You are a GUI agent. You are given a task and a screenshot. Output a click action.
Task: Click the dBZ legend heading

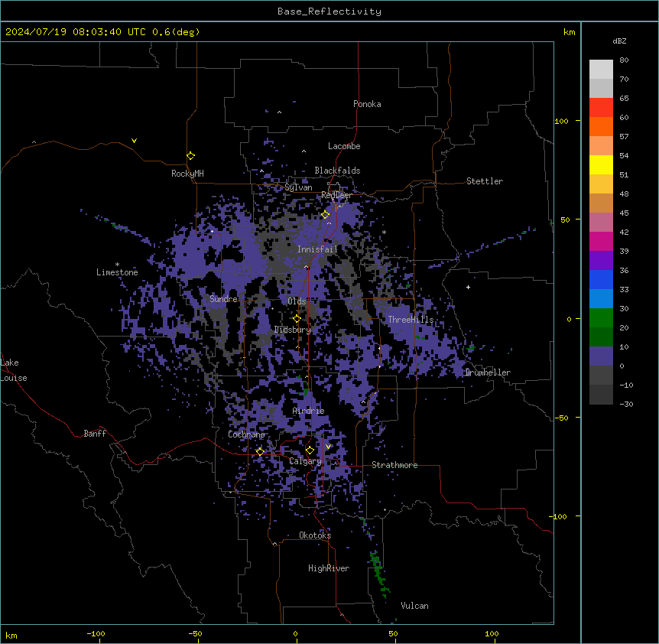619,41
